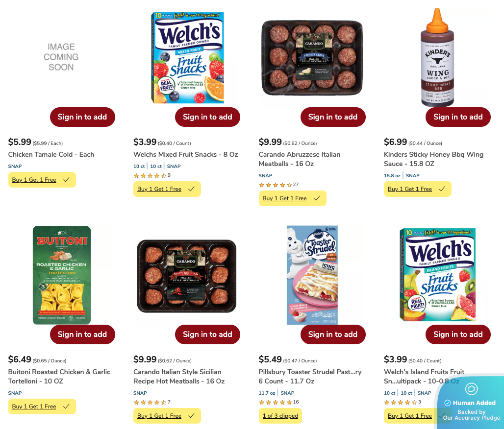
Task: Click the Buy 1 Get 1 Free offer for Welch's Island Fruits
Action: tap(410, 416)
